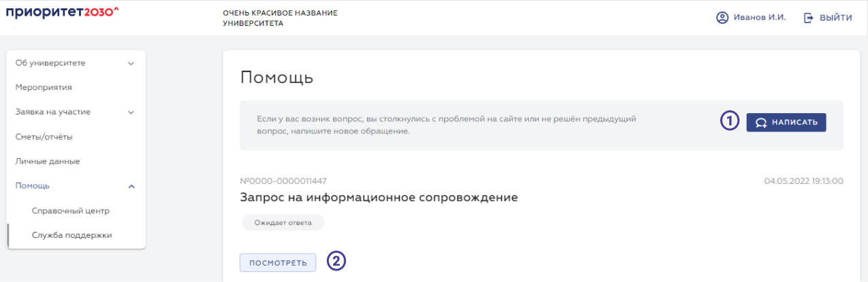Go to Сметы/отчёты in the sidebar
The height and width of the screenshot is (282, 868).
(44, 137)
